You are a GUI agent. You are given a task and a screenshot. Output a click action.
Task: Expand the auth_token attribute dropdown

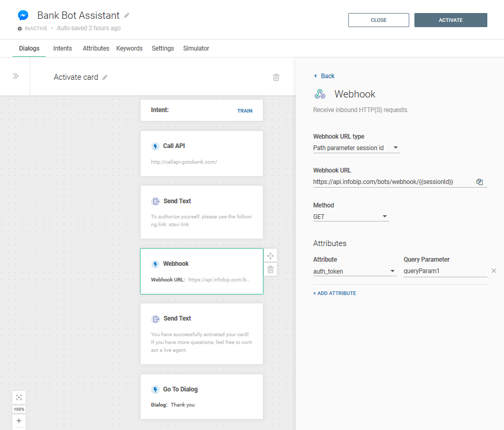point(354,271)
